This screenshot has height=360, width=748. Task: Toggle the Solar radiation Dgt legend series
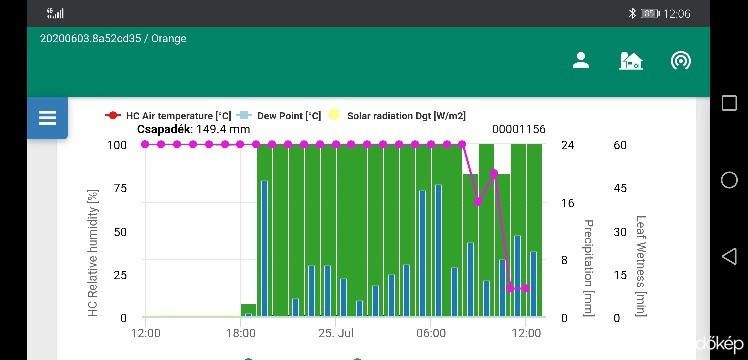[x=397, y=115]
